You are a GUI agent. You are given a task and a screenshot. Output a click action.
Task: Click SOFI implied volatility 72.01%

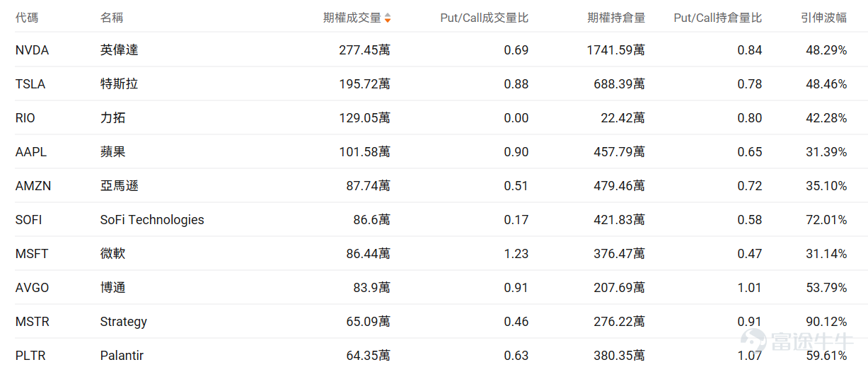pyautogui.click(x=826, y=220)
